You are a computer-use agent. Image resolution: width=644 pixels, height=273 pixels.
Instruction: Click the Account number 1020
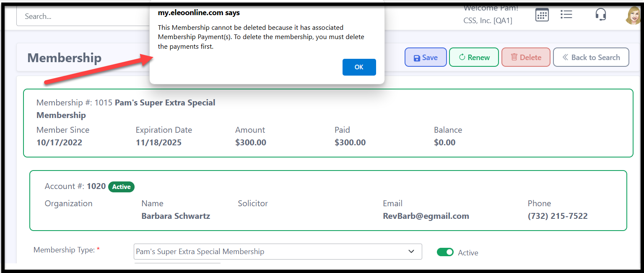[96, 186]
